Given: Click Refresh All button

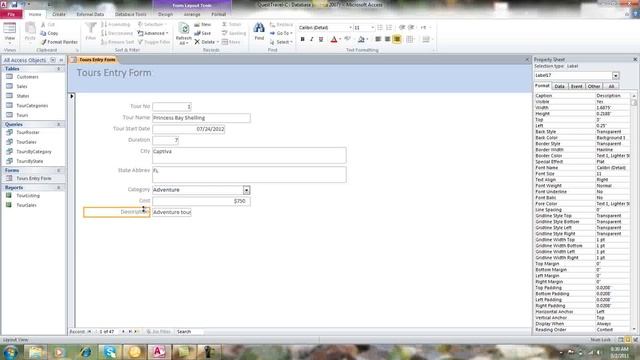Looking at the screenshot, I should click(x=184, y=33).
